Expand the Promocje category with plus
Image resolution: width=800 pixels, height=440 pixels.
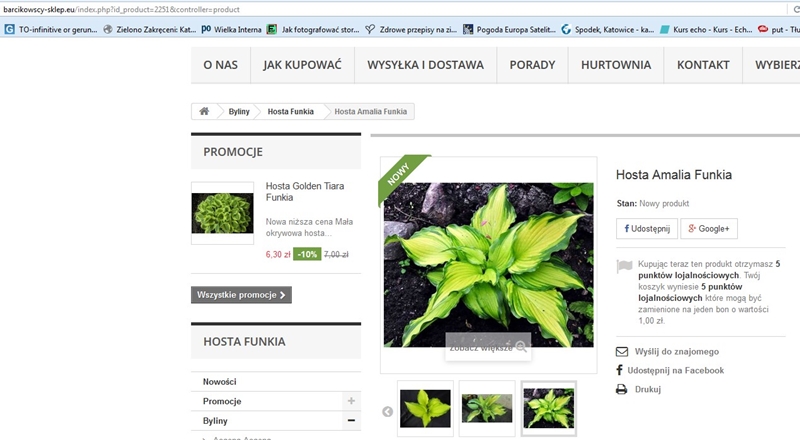[x=351, y=401]
